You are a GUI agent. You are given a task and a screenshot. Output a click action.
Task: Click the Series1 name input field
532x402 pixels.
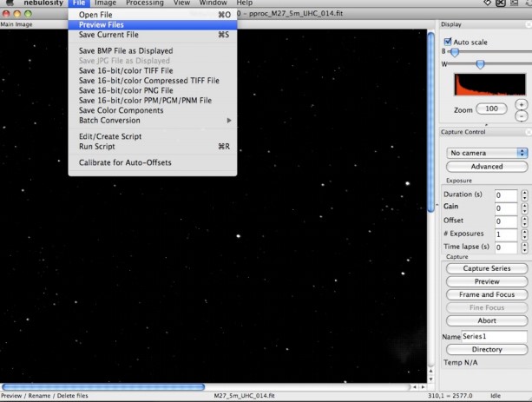[x=494, y=336]
